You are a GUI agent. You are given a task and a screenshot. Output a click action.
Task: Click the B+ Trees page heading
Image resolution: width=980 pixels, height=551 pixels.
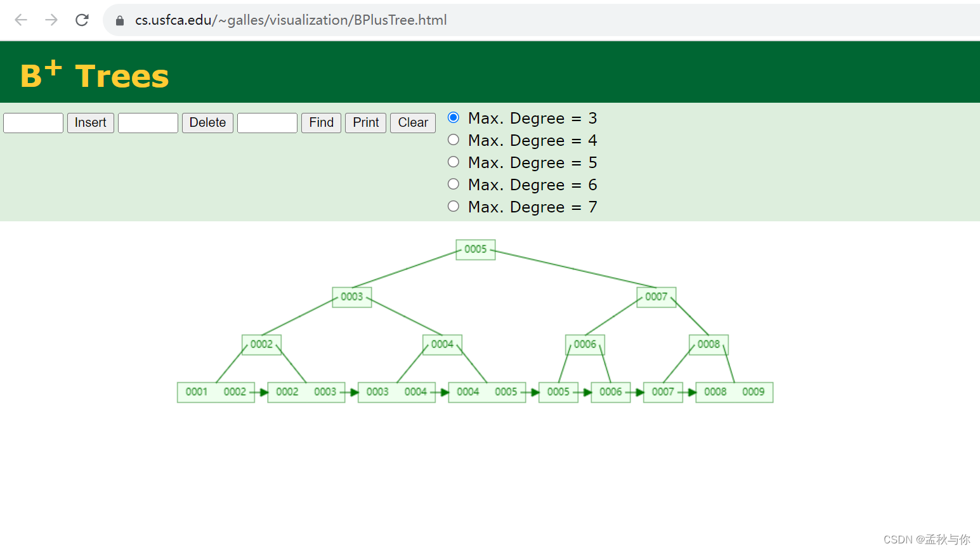pyautogui.click(x=95, y=75)
